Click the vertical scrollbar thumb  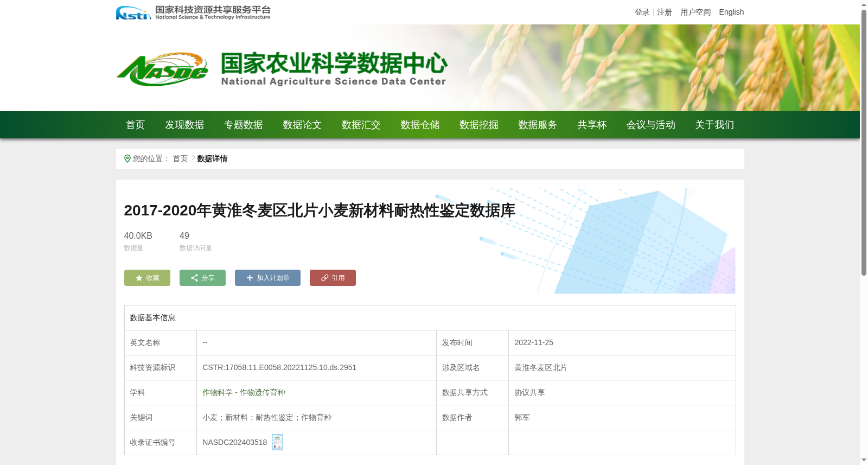[864, 142]
